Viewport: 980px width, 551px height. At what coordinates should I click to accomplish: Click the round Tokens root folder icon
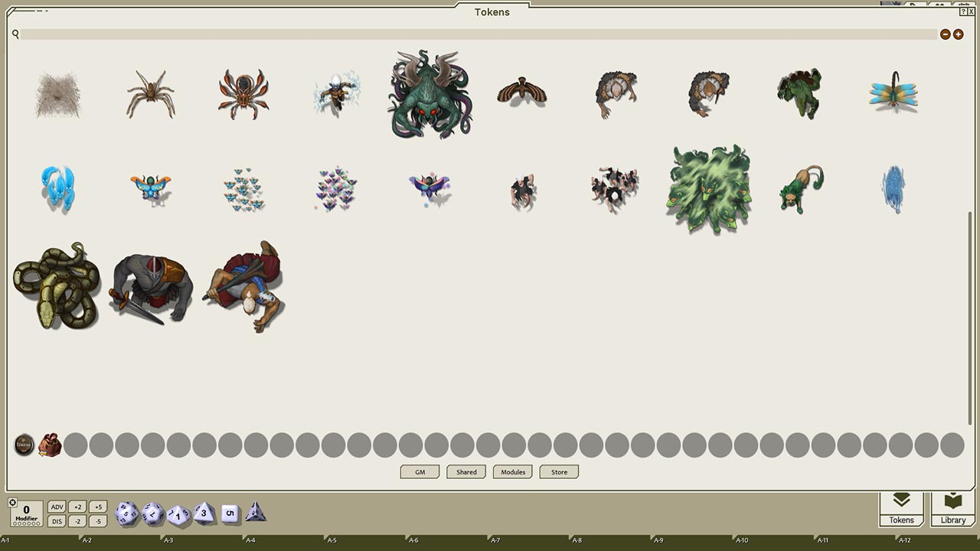24,445
